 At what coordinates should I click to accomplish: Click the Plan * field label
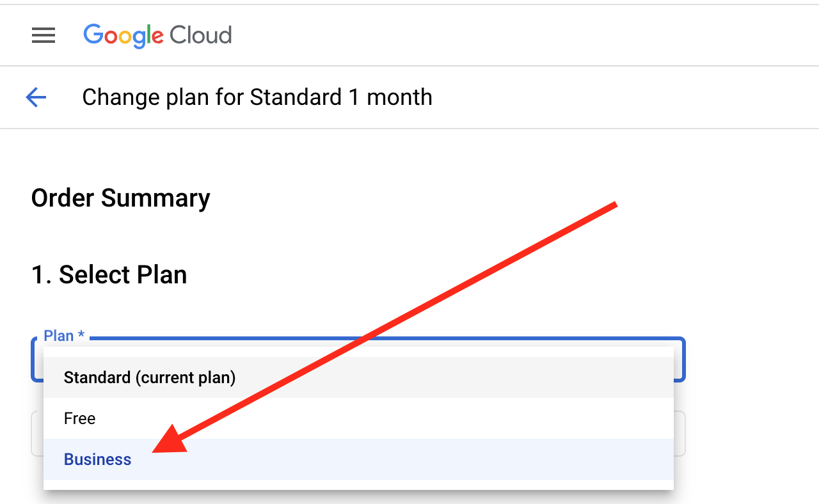pos(63,335)
